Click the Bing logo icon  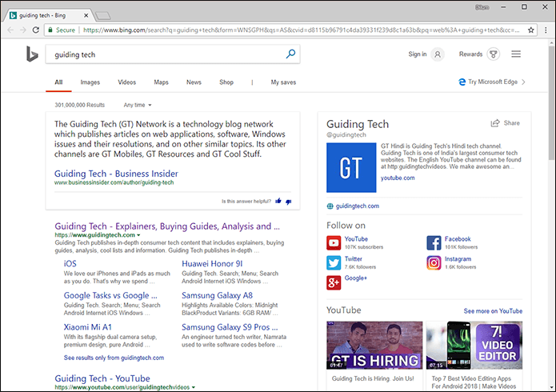point(32,54)
